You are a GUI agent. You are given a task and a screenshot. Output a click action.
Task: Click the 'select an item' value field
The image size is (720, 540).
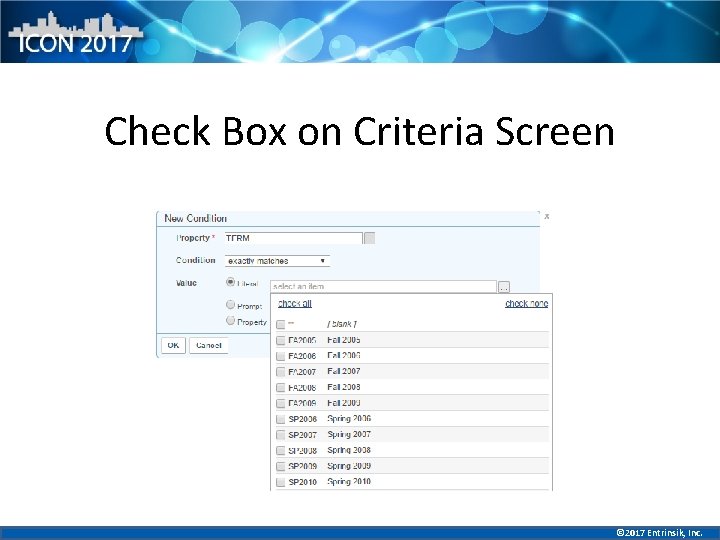click(383, 287)
